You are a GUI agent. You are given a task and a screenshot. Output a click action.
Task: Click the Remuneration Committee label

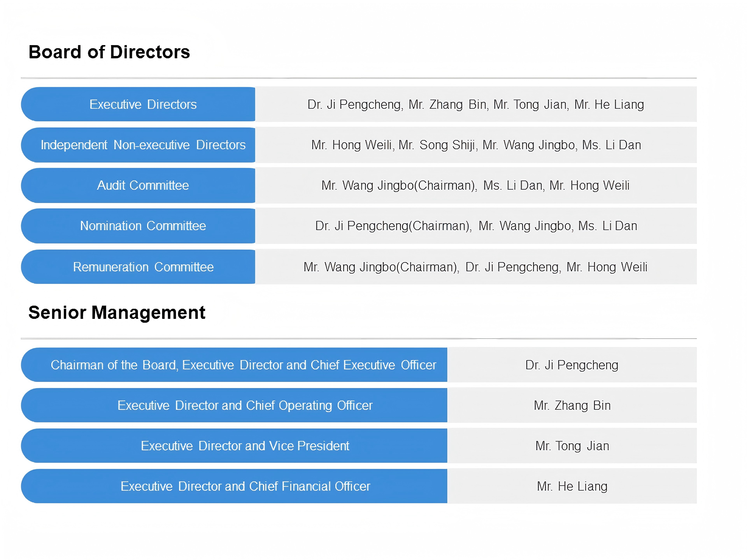(x=143, y=267)
